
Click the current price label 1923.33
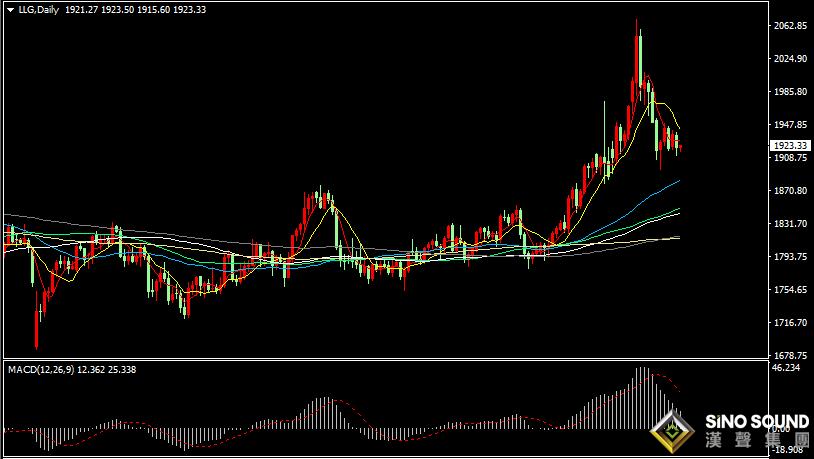[x=791, y=146]
